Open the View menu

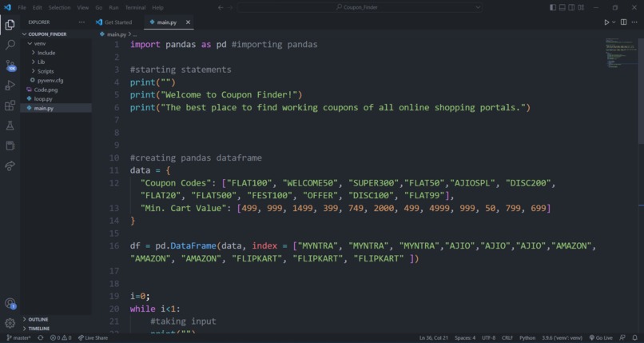point(82,7)
